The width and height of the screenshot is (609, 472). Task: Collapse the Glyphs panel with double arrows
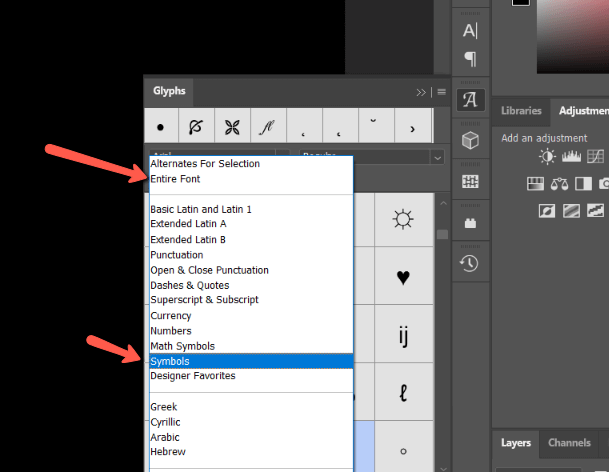tap(422, 92)
